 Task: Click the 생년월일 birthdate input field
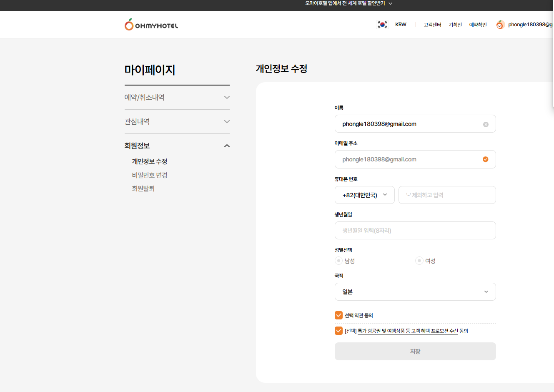tap(415, 231)
